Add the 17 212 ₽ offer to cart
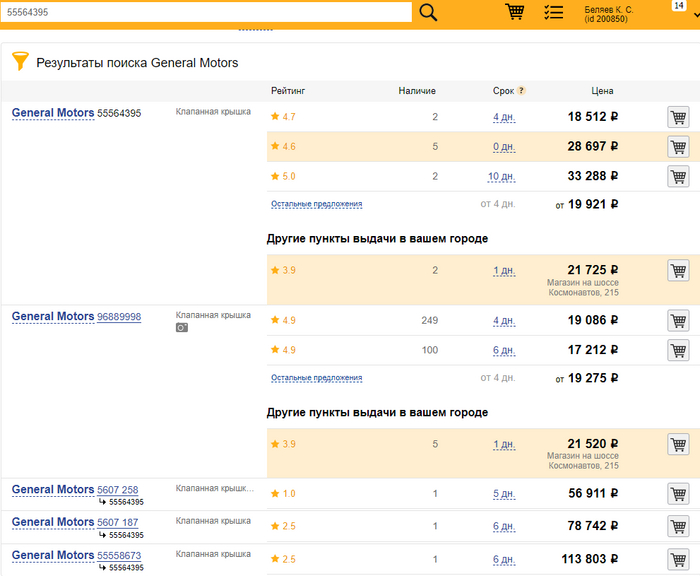 point(678,350)
